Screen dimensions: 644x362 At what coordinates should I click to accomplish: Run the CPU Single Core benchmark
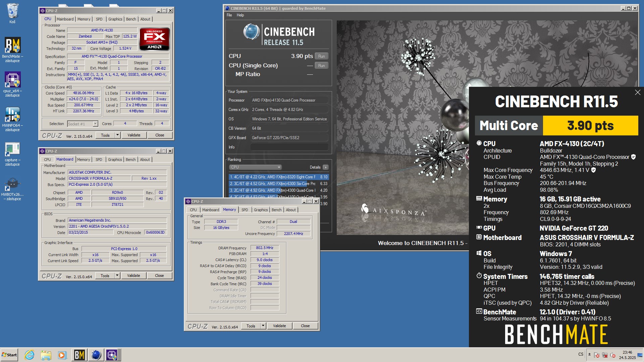(321, 65)
